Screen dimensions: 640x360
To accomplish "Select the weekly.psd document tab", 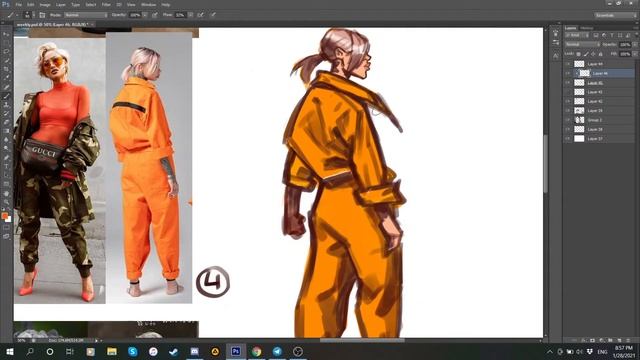I will (x=54, y=24).
